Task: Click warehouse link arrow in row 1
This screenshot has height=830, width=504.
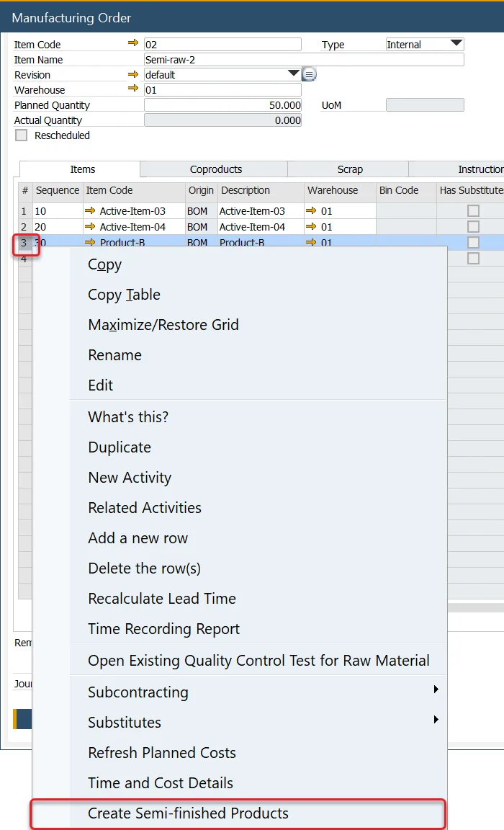Action: coord(311,211)
